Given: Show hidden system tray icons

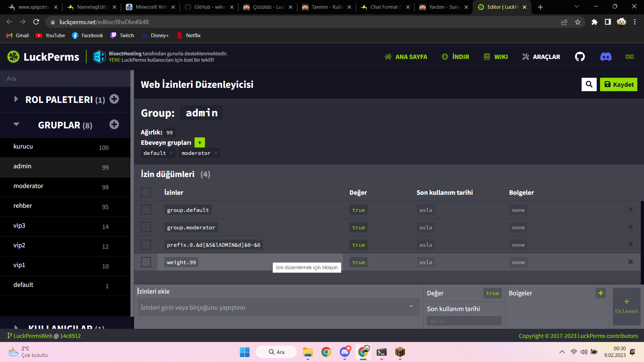Looking at the screenshot, I should point(562,352).
